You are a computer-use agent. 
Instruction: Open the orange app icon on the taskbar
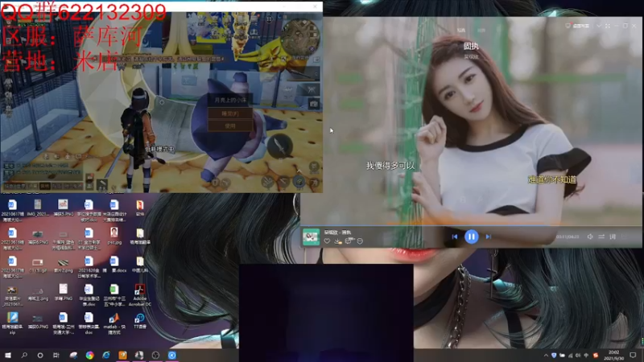[x=122, y=355]
